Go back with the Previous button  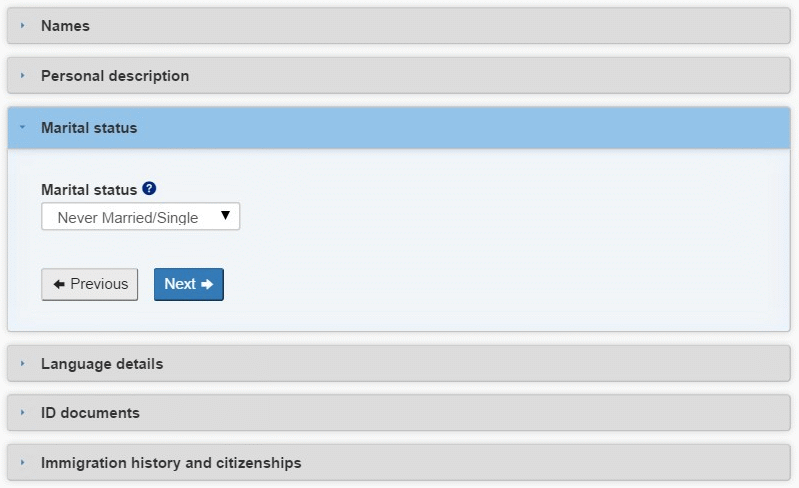pyautogui.click(x=90, y=284)
